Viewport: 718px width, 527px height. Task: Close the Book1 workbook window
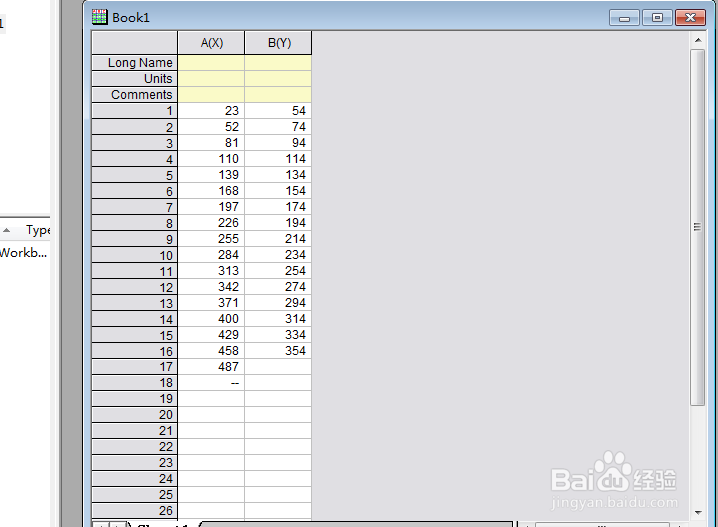coord(691,18)
